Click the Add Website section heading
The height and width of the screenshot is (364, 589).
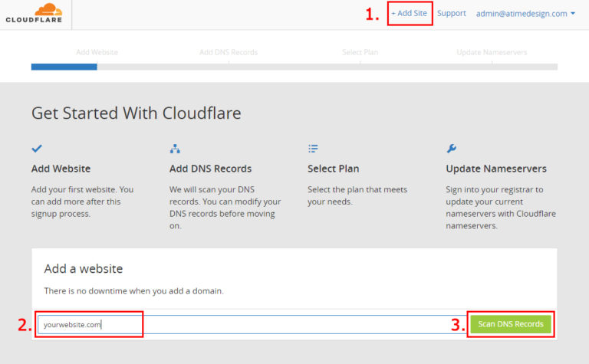coord(61,169)
